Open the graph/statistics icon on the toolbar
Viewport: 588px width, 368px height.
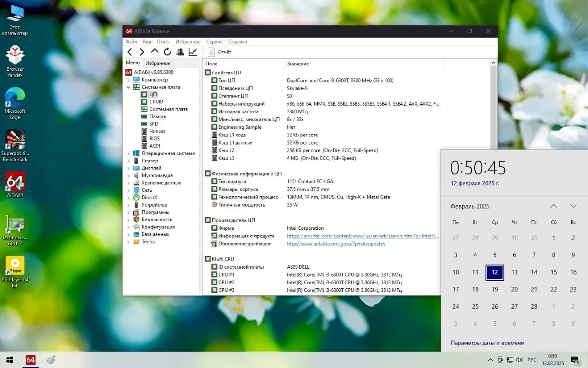(x=192, y=51)
